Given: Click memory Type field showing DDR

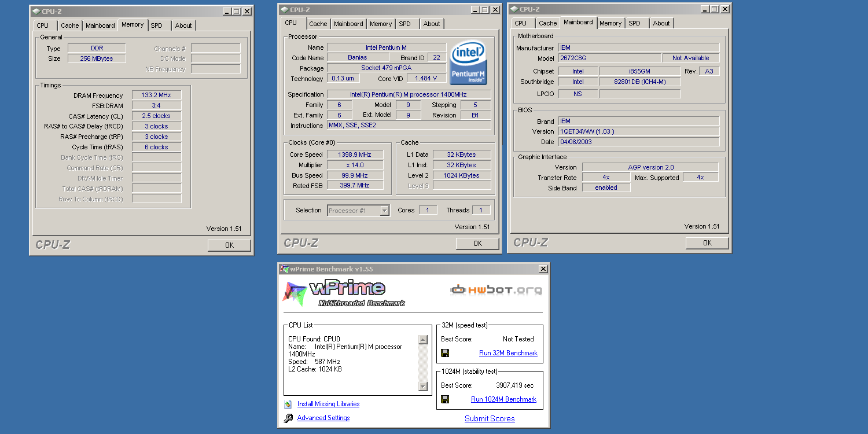Looking at the screenshot, I should click(x=97, y=49).
